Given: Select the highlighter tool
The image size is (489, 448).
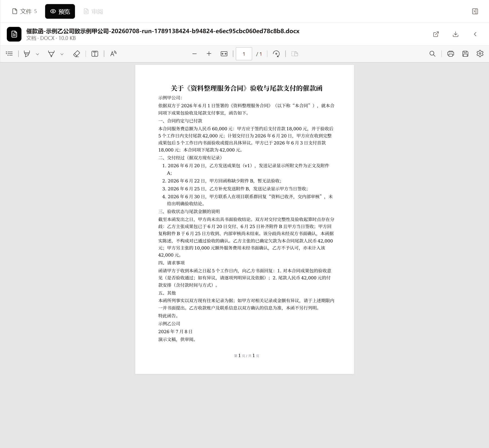Looking at the screenshot, I should click(27, 54).
